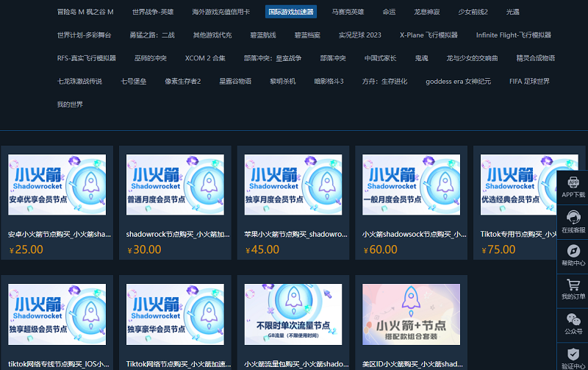Select the 冒险岛 M 枫之谷 M category

pos(85,12)
